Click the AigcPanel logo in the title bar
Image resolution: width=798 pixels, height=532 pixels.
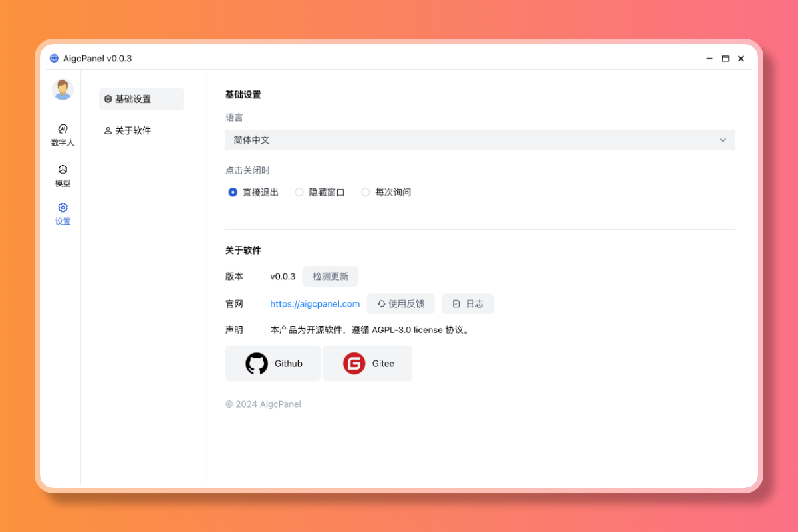pos(53,58)
